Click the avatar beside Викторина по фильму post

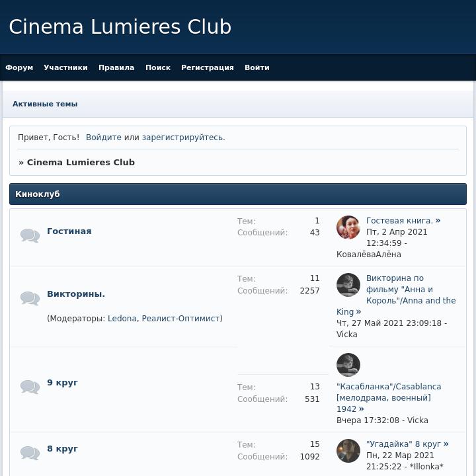(348, 285)
